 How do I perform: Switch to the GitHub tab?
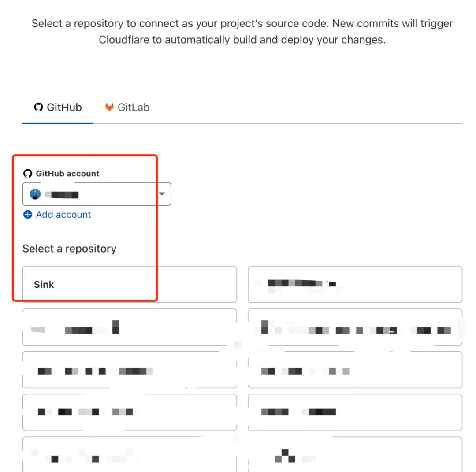click(x=58, y=108)
